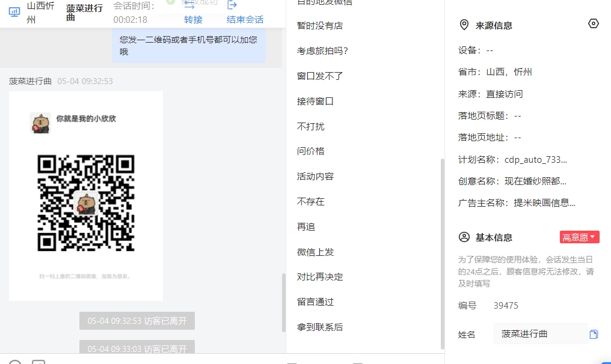This screenshot has width=611, height=364.
Task: Click the monitor device icon beside 山西忻州
Action: coord(14,12)
